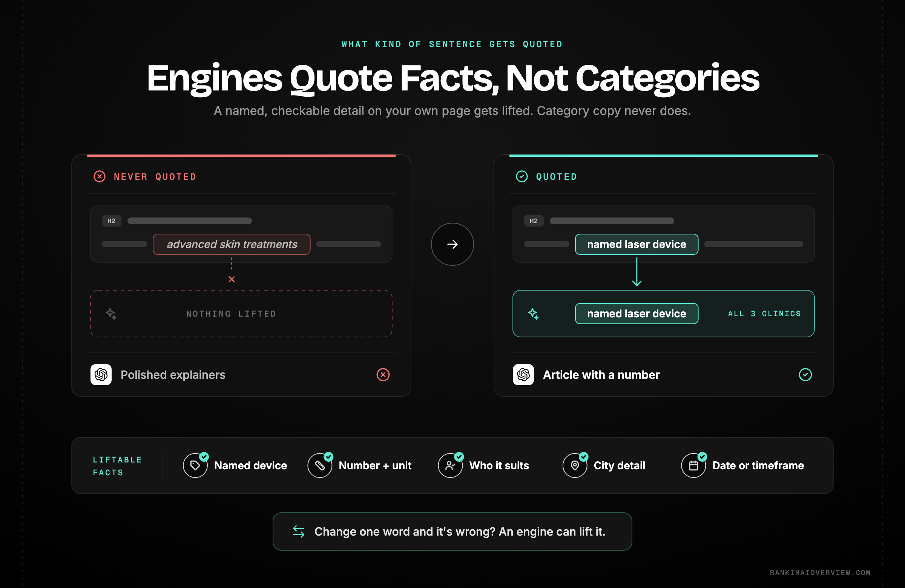Viewport: 905px width, 588px height.
Task: Click the Date or timeframe label
Action: (758, 465)
